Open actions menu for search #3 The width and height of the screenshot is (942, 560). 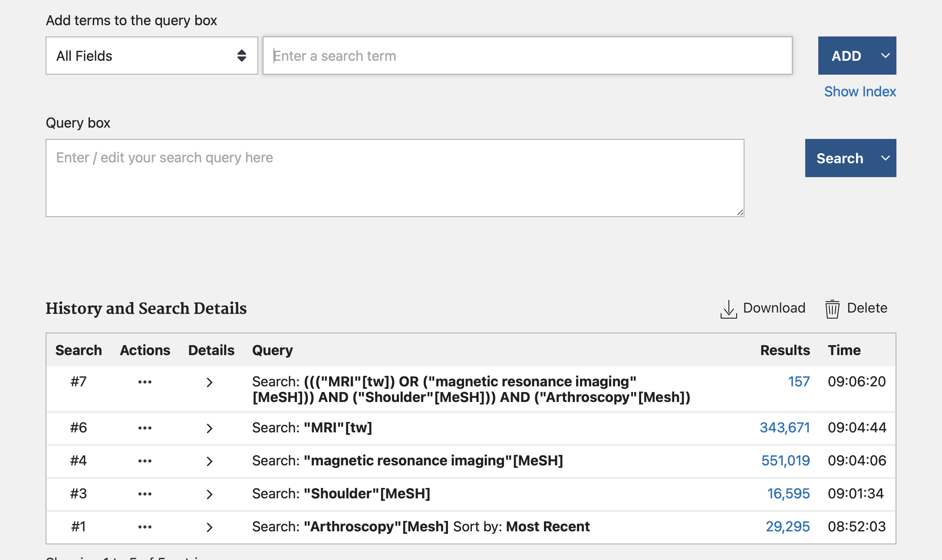(145, 494)
